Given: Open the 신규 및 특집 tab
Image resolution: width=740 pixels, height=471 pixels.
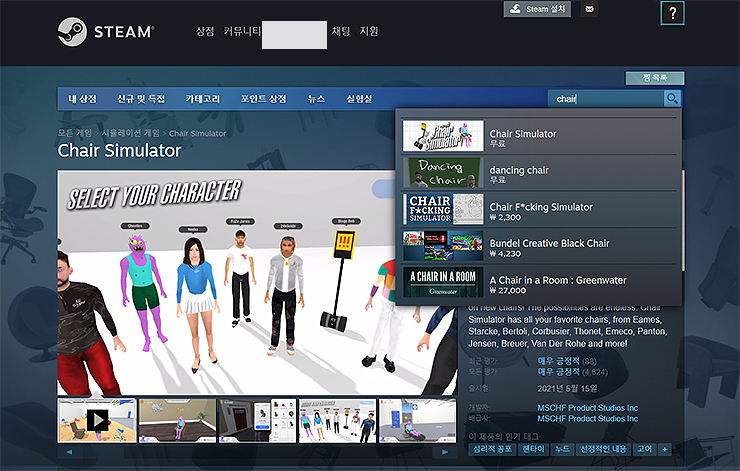Looking at the screenshot, I should [141, 99].
